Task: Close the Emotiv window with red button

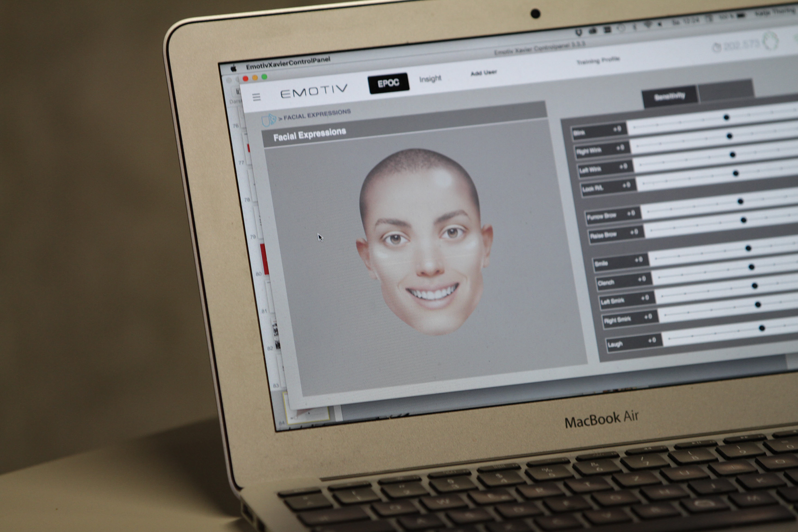Action: point(246,79)
